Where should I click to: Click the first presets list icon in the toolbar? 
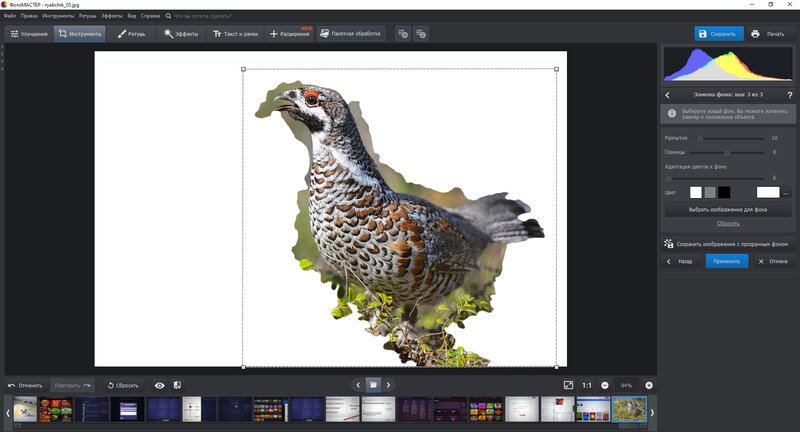[x=403, y=34]
